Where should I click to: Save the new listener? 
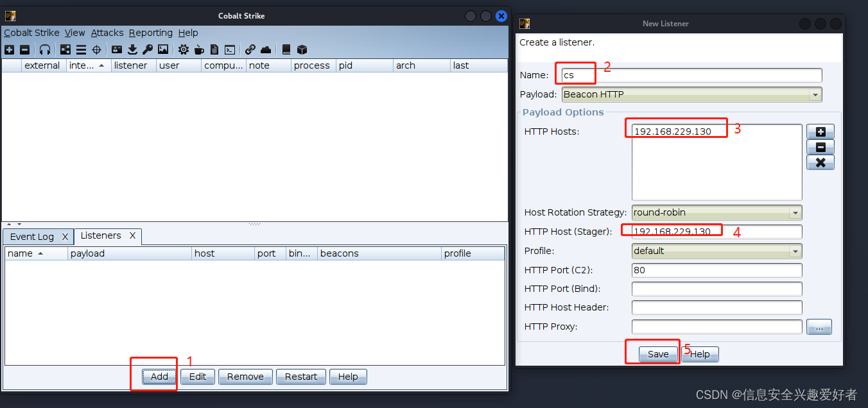tap(658, 354)
